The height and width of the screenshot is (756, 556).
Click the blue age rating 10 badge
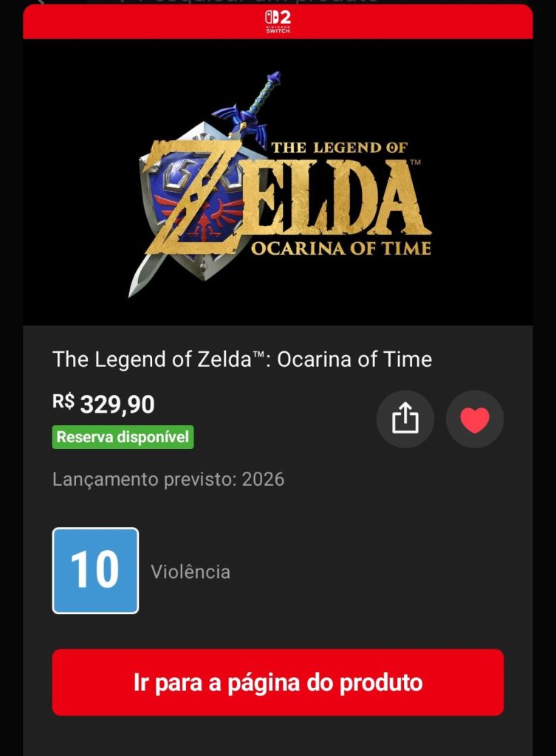click(x=95, y=571)
